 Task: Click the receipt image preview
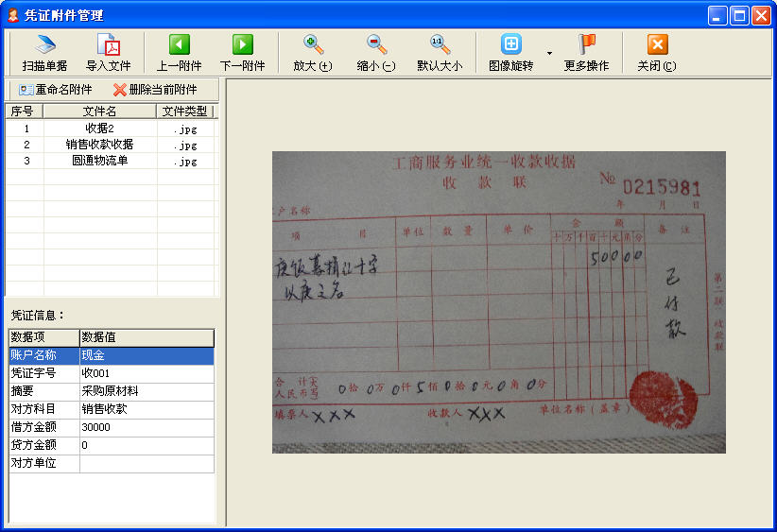[499, 301]
